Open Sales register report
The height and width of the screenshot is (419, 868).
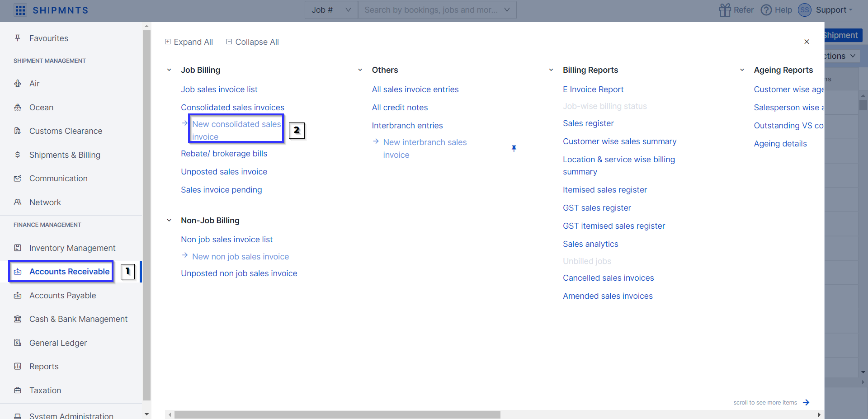[588, 123]
